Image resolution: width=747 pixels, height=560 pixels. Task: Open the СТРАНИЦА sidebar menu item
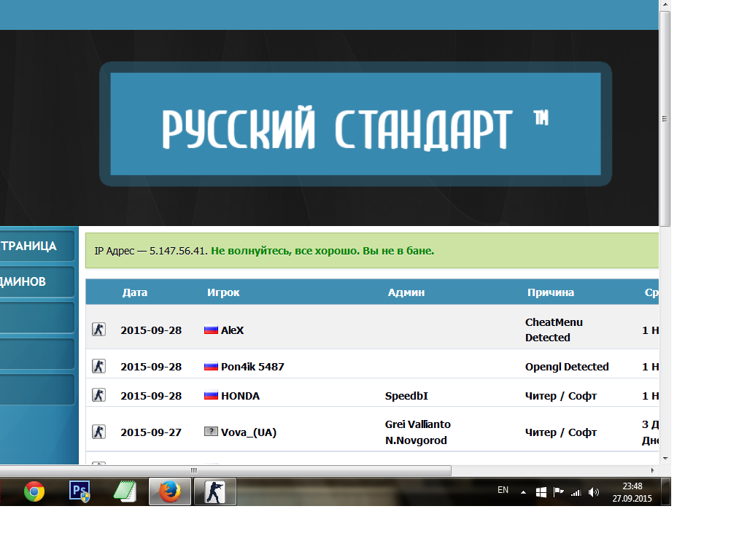pyautogui.click(x=37, y=246)
